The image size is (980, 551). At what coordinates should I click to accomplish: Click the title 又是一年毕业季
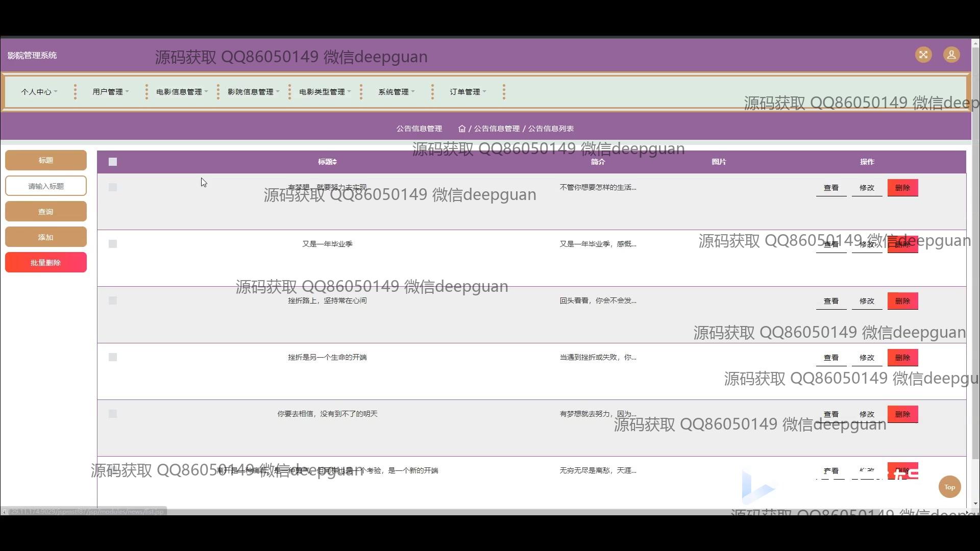[x=327, y=244]
